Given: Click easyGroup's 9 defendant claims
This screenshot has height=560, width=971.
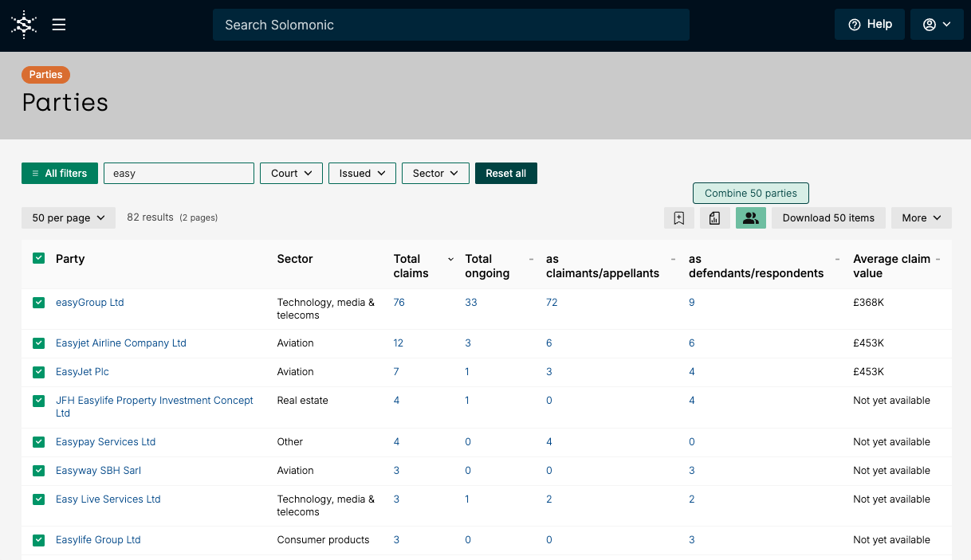Looking at the screenshot, I should click(692, 303).
